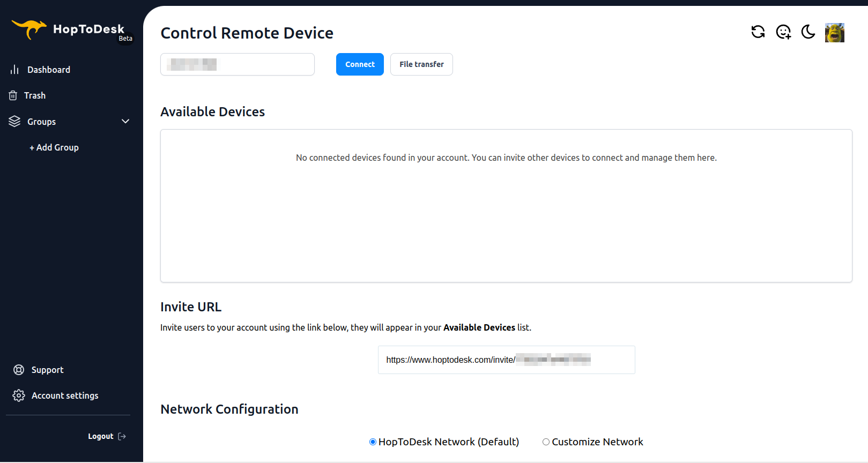Select HopToDesk Network (Default) radio button
This screenshot has height=463, width=868.
(373, 442)
